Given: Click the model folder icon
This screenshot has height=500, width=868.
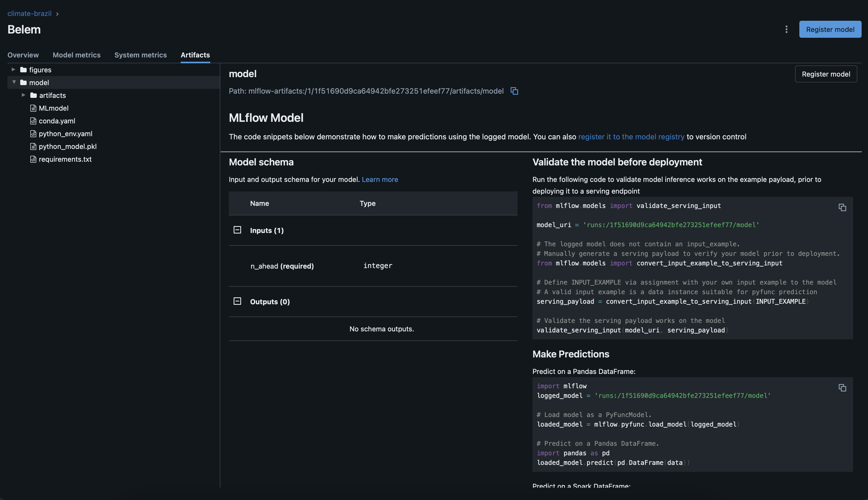Looking at the screenshot, I should 23,82.
